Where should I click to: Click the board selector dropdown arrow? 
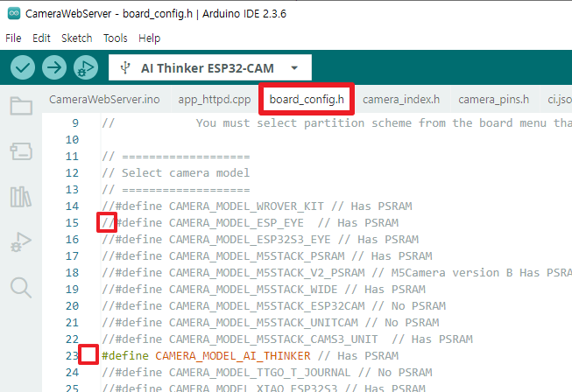(294, 67)
